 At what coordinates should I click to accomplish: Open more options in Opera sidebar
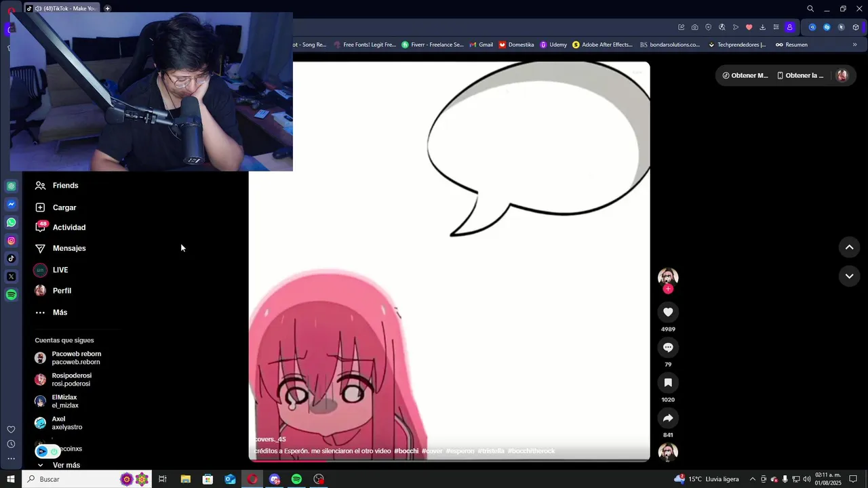click(x=11, y=459)
